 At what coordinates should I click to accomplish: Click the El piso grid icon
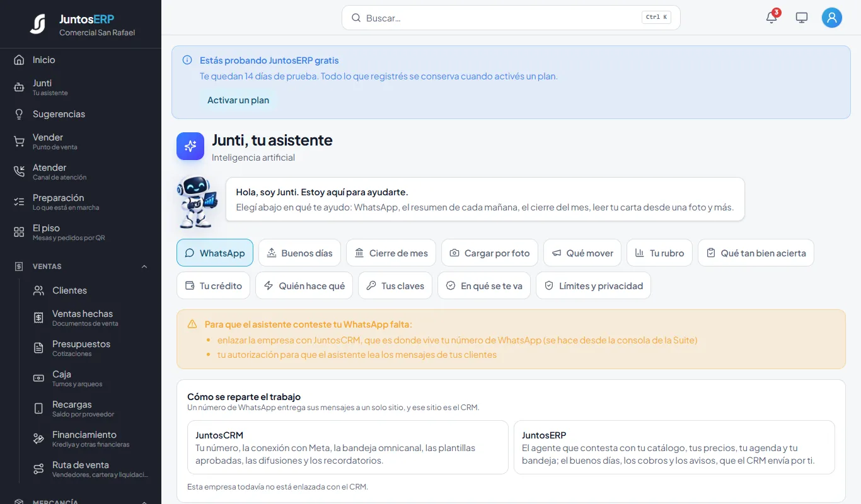pos(19,232)
